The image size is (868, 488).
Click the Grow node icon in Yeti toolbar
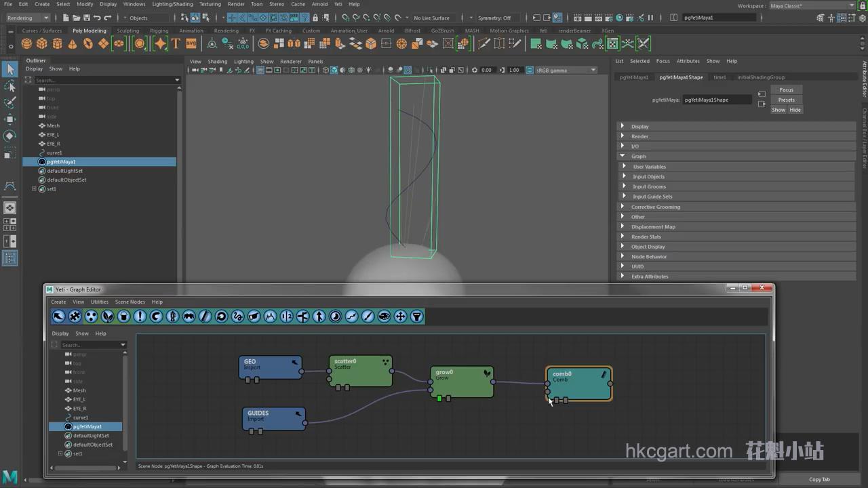[107, 317]
